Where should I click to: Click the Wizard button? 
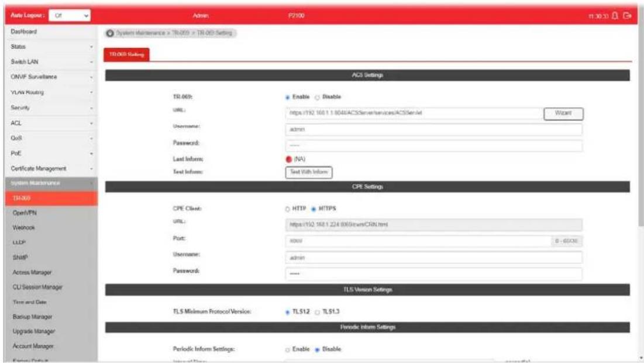point(563,114)
